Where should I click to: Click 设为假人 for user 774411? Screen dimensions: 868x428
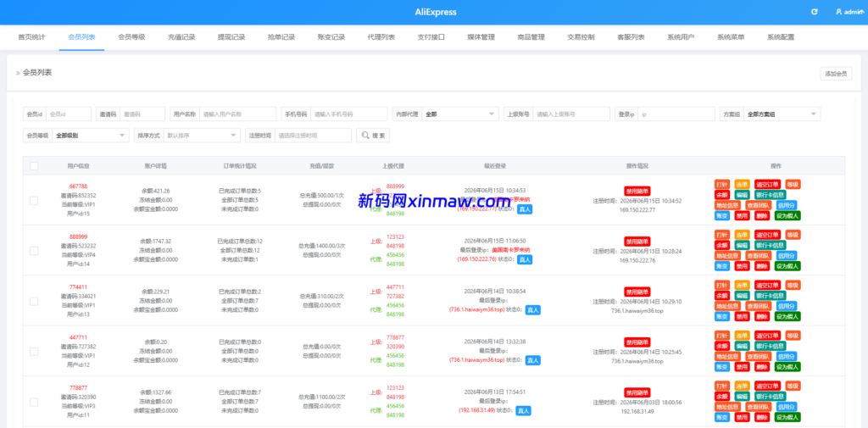(787, 316)
